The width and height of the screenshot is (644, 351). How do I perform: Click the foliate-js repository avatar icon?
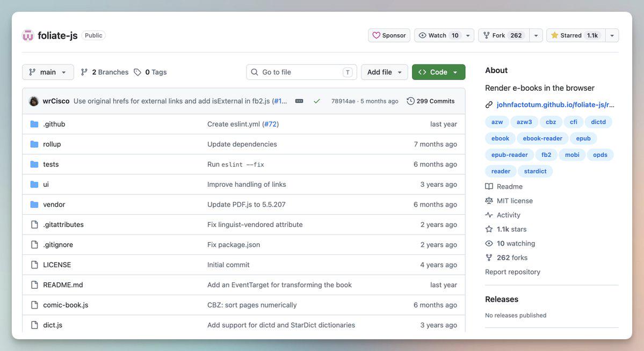pos(27,35)
